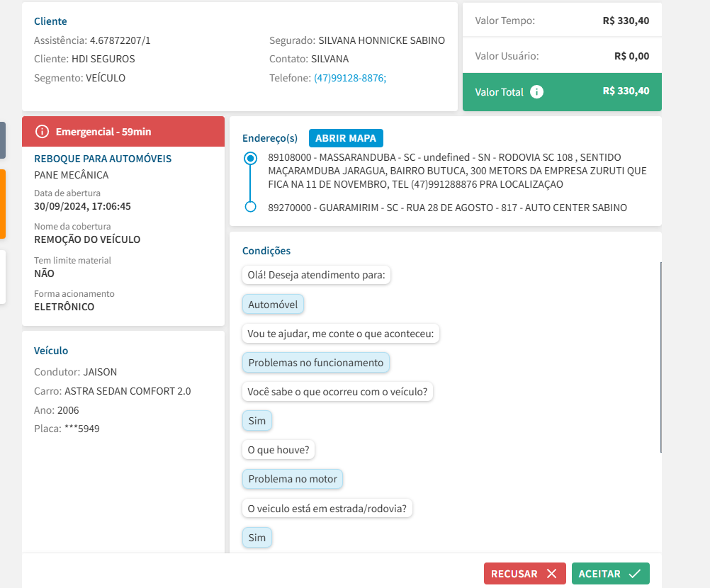Call the phone number (47)99128-8876
This screenshot has height=588, width=710.
[349, 78]
